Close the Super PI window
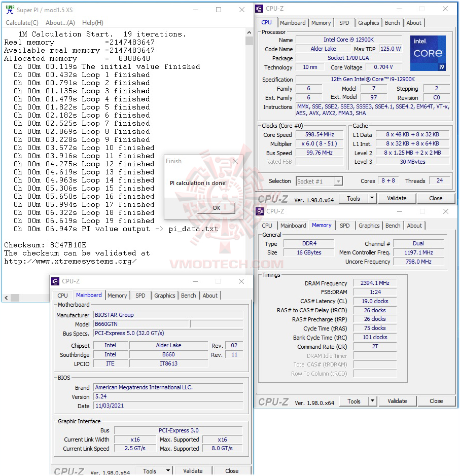The image size is (460, 476). tap(242, 10)
